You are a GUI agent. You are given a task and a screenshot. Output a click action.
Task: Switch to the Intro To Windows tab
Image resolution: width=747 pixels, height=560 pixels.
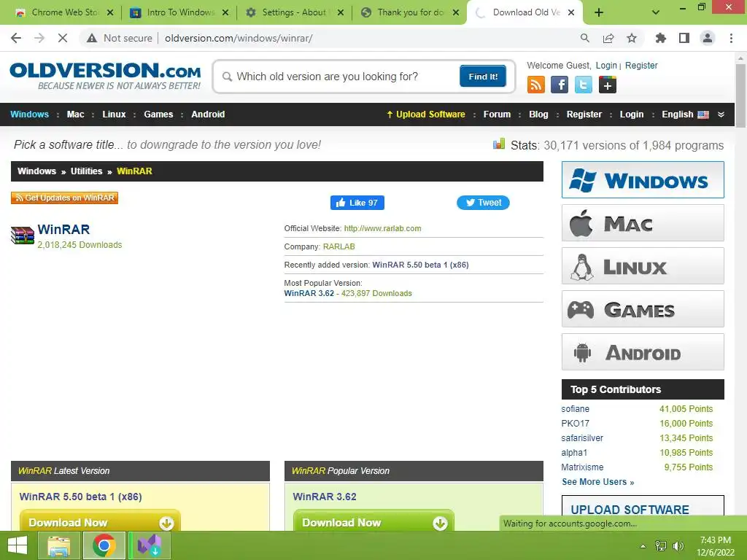(179, 12)
